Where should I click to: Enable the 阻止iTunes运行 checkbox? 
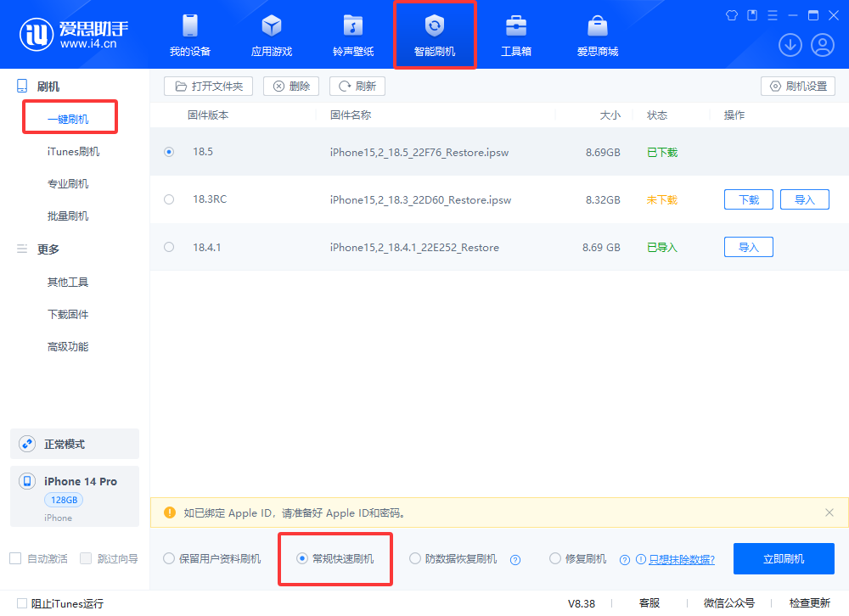22,603
